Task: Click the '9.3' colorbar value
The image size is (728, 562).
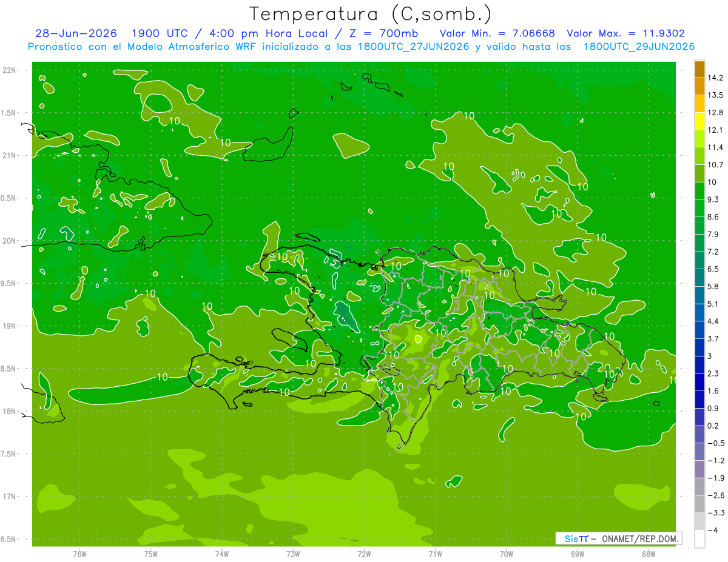Action: click(x=713, y=199)
